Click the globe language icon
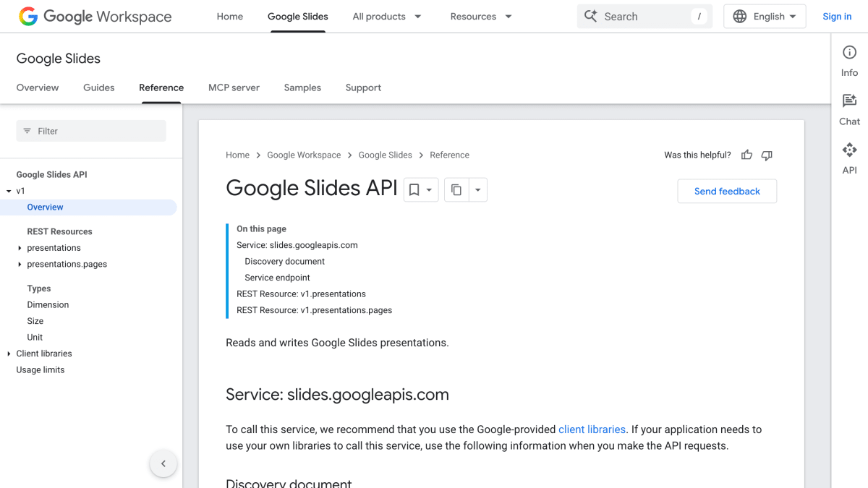The width and height of the screenshot is (868, 488). tap(740, 17)
